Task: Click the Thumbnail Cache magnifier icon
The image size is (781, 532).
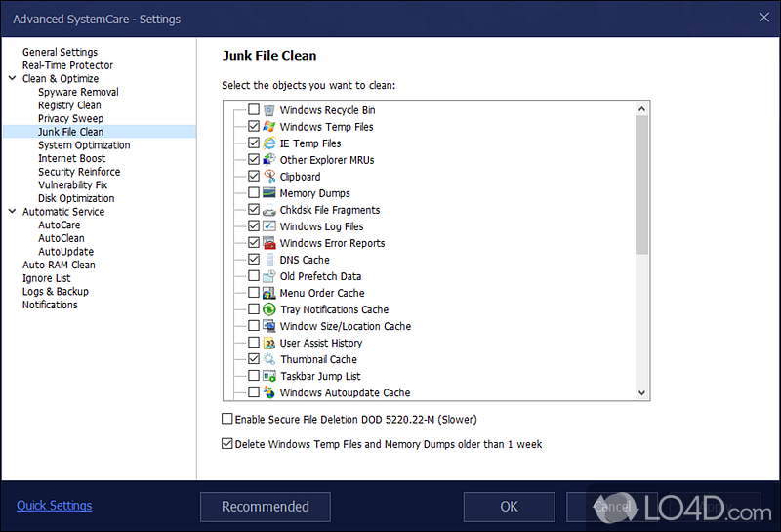Action: pyautogui.click(x=269, y=359)
